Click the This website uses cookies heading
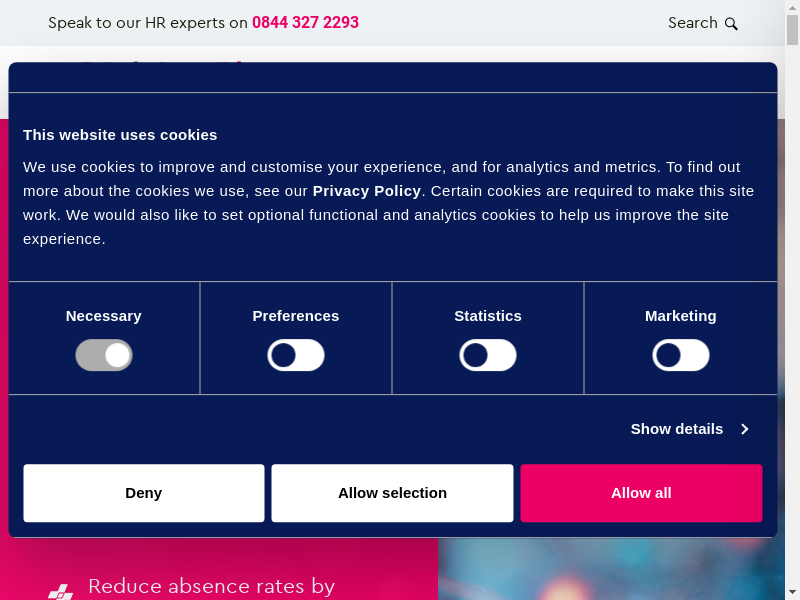 point(120,135)
